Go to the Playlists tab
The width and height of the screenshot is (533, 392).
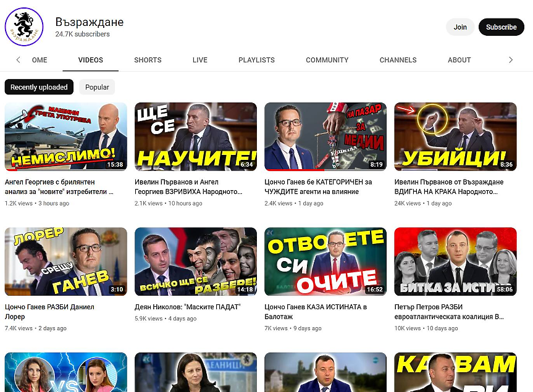click(x=256, y=60)
